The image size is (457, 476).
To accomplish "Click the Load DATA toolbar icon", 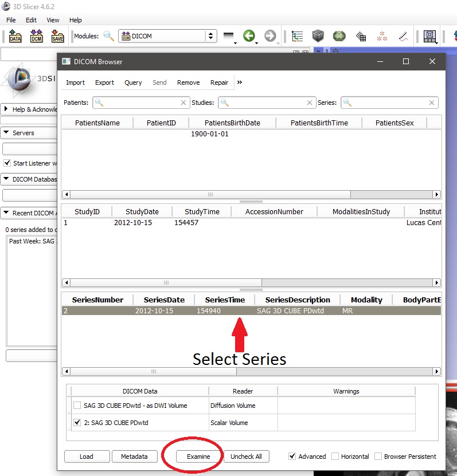I will tap(15, 36).
